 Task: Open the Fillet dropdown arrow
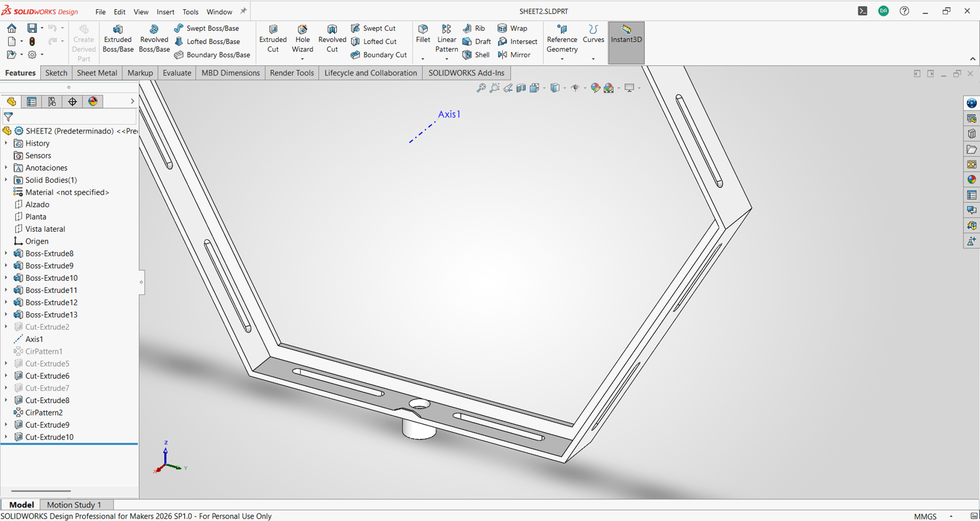(423, 59)
